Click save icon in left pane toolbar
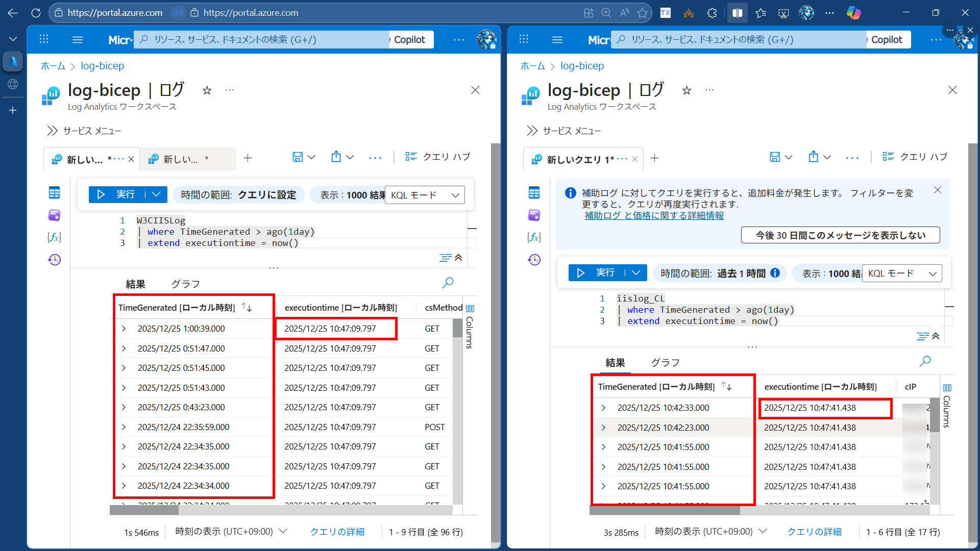This screenshot has height=551, width=980. click(298, 157)
